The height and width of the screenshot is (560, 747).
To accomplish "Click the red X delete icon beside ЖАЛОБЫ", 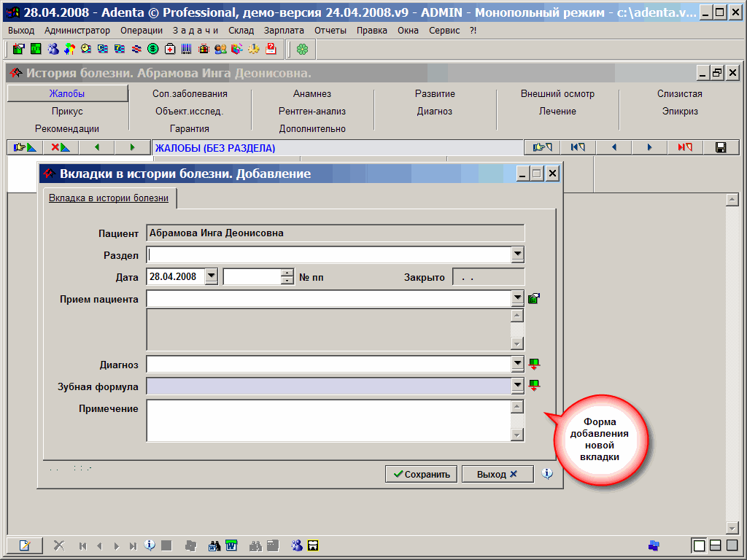I will [60, 147].
